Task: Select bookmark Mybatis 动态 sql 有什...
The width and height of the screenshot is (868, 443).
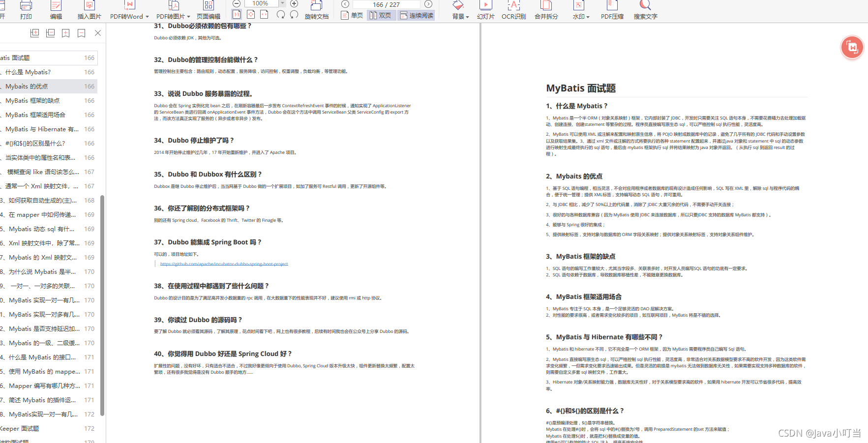Action: click(x=49, y=229)
